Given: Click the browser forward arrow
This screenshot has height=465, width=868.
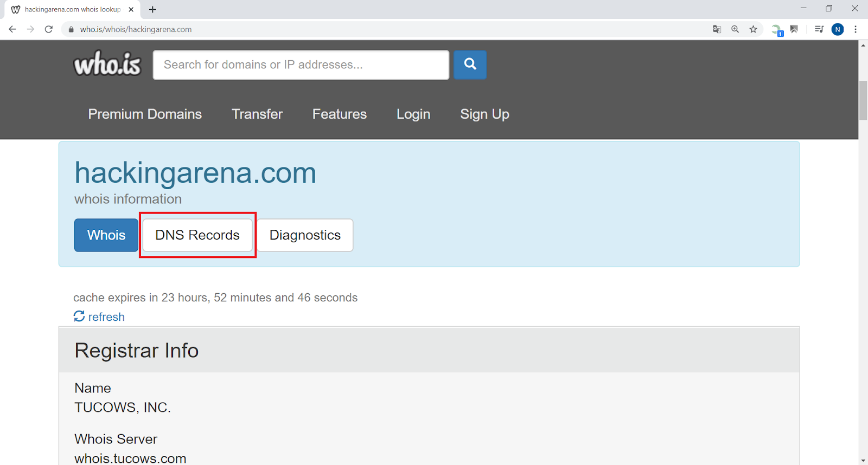Looking at the screenshot, I should click(30, 29).
